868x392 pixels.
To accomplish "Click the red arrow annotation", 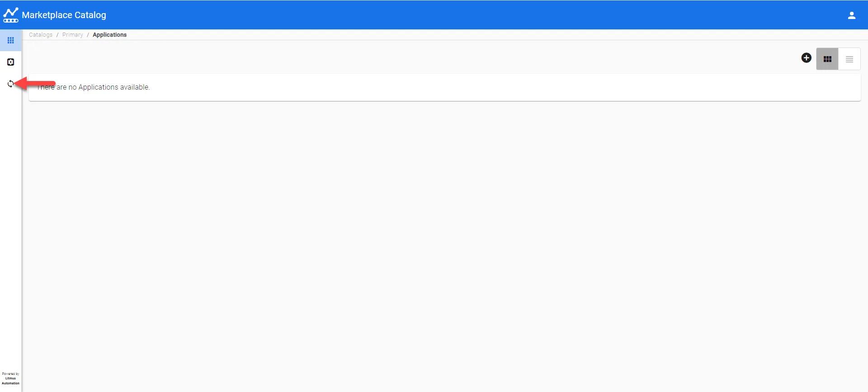I will (x=35, y=84).
